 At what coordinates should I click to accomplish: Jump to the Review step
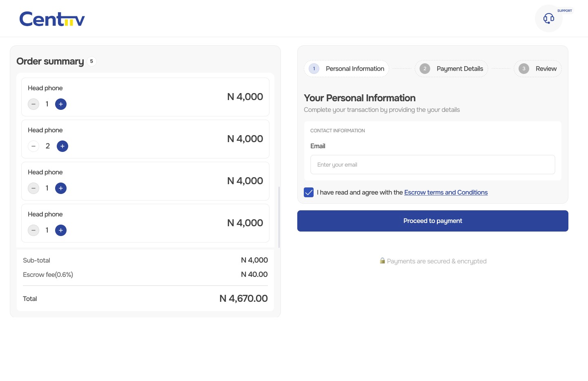(538, 69)
